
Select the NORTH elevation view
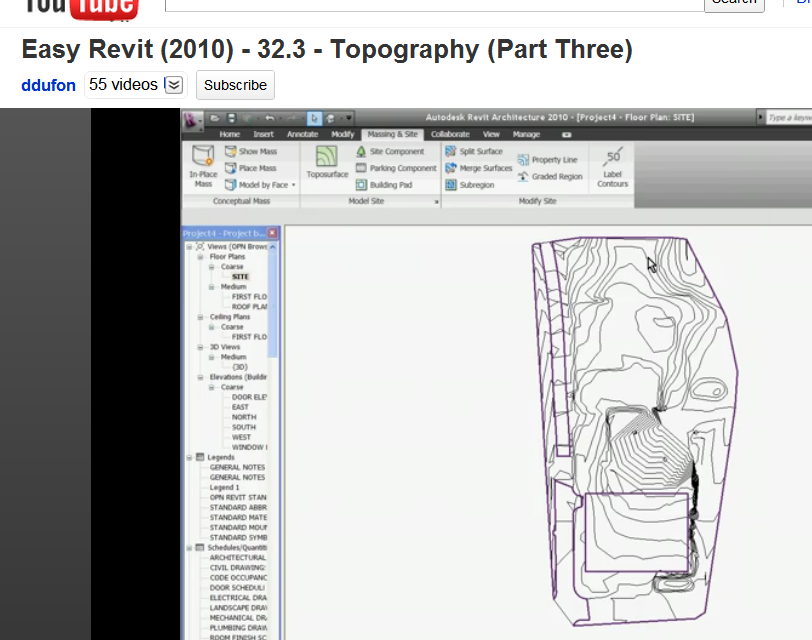click(x=244, y=417)
